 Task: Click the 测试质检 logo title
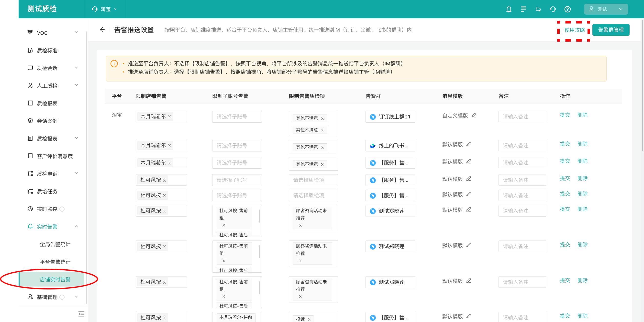[x=42, y=9]
